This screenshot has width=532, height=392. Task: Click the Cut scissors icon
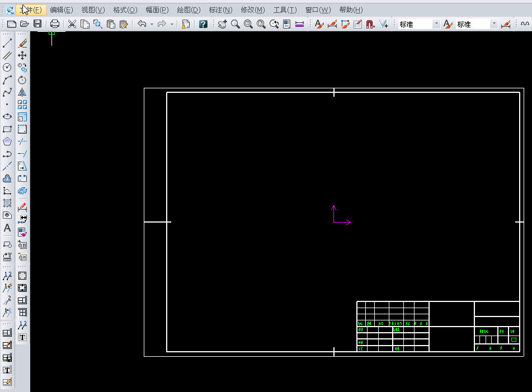[72, 23]
